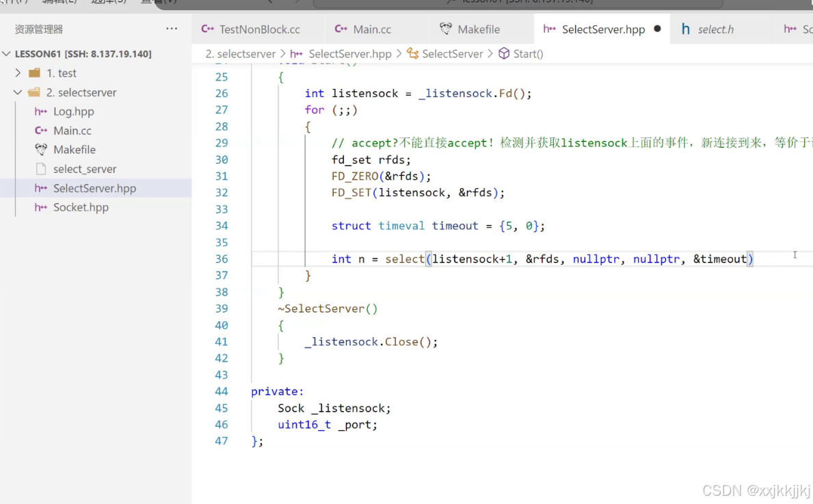Viewport: 813px width, 504px height.
Task: Click the select_server blank file icon
Action: [x=41, y=169]
